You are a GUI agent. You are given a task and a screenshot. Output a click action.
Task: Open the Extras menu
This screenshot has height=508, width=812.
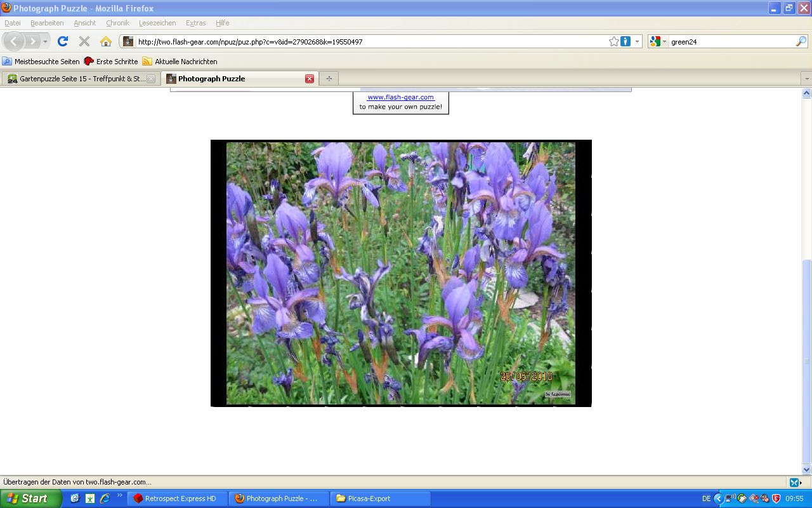[x=195, y=23]
